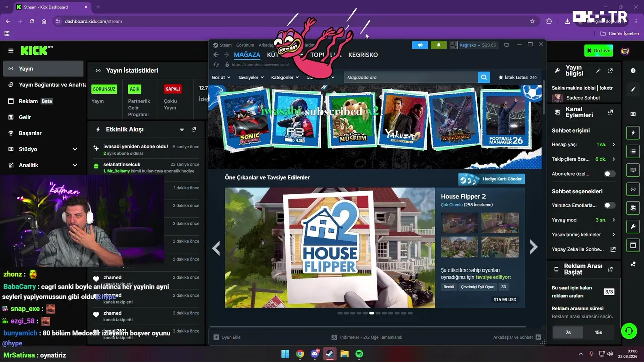Open the Windows Start menu
644x362 pixels.
pos(285,354)
